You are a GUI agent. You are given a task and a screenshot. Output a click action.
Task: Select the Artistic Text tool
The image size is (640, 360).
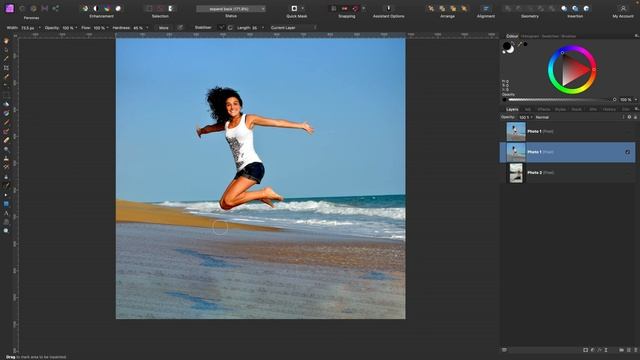point(6,213)
